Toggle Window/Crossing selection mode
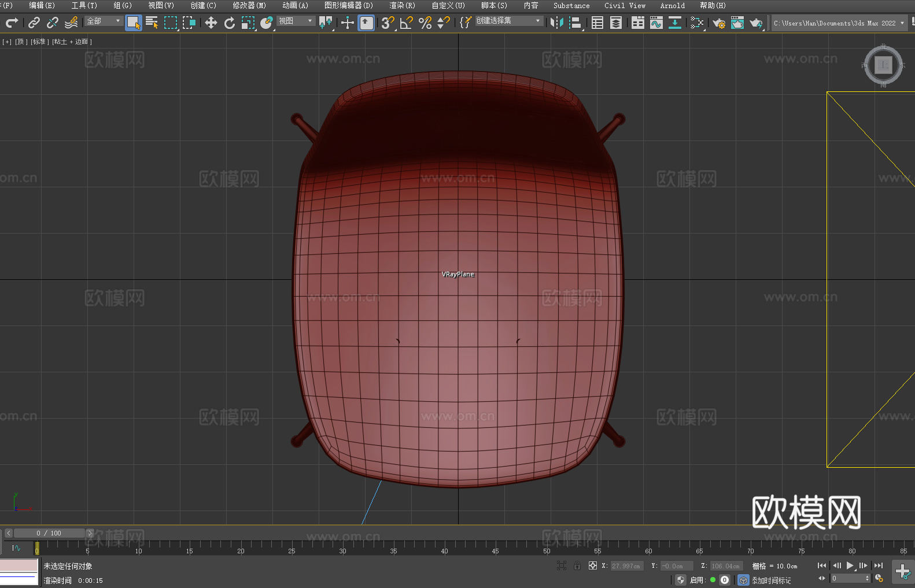This screenshot has height=588, width=915. click(189, 23)
